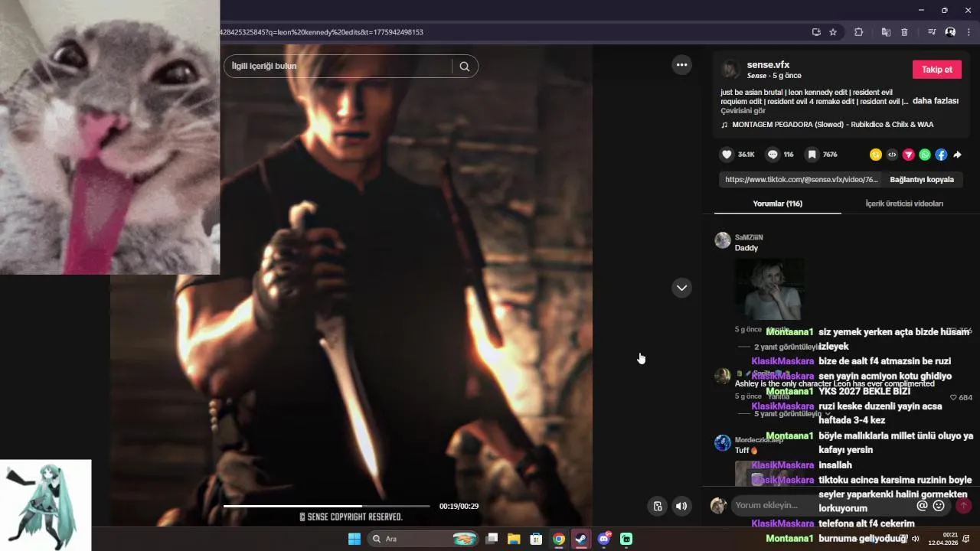Open the emoji picker in comment box
Viewport: 980px width, 551px height.
point(939,505)
